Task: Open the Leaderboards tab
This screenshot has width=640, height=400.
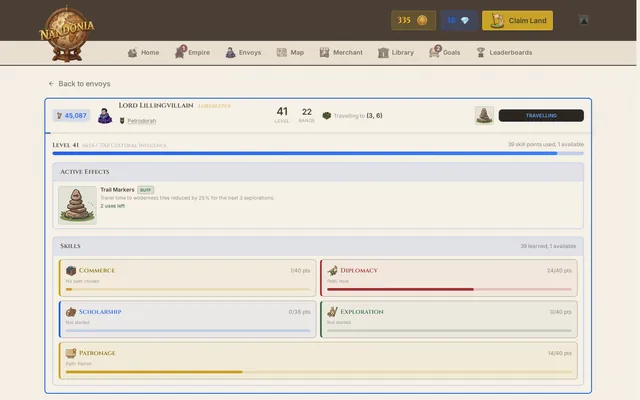Action: 504,53
